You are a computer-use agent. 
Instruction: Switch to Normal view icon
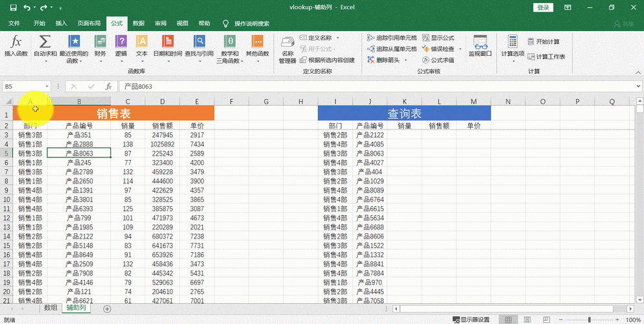[508, 319]
